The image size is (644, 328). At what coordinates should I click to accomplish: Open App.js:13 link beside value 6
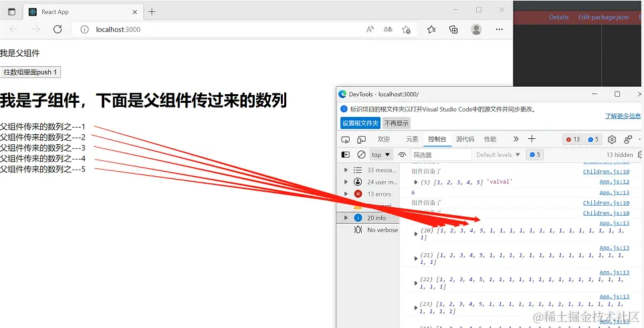coord(614,192)
